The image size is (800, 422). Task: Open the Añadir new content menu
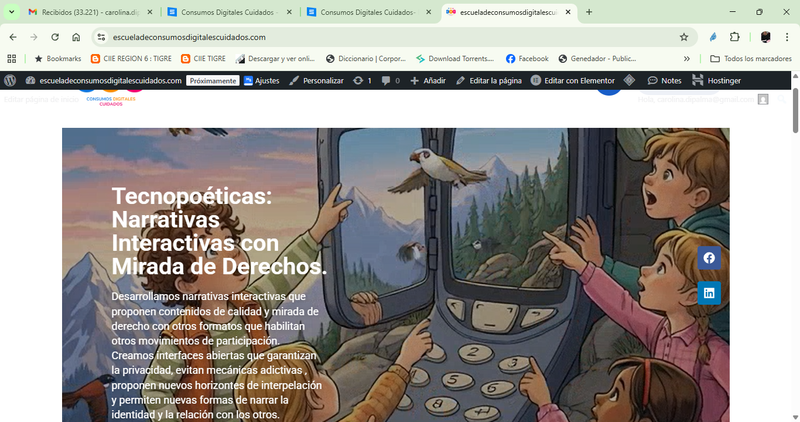coord(428,80)
